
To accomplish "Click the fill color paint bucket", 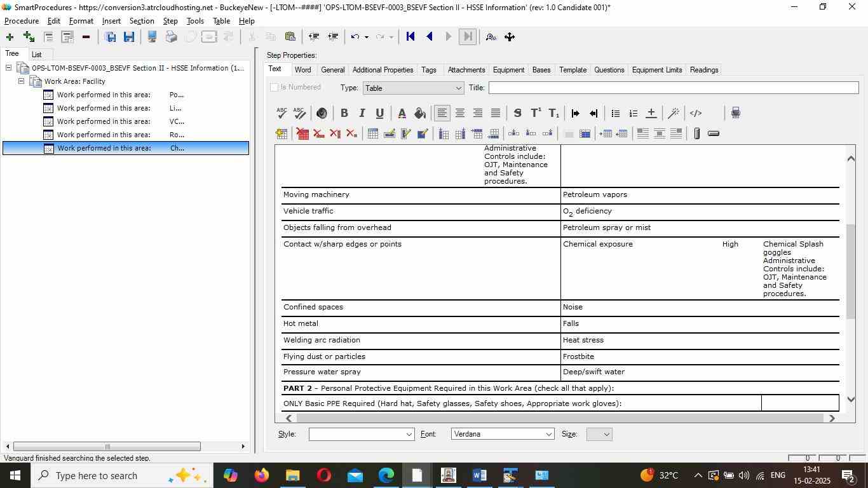I will 420,113.
